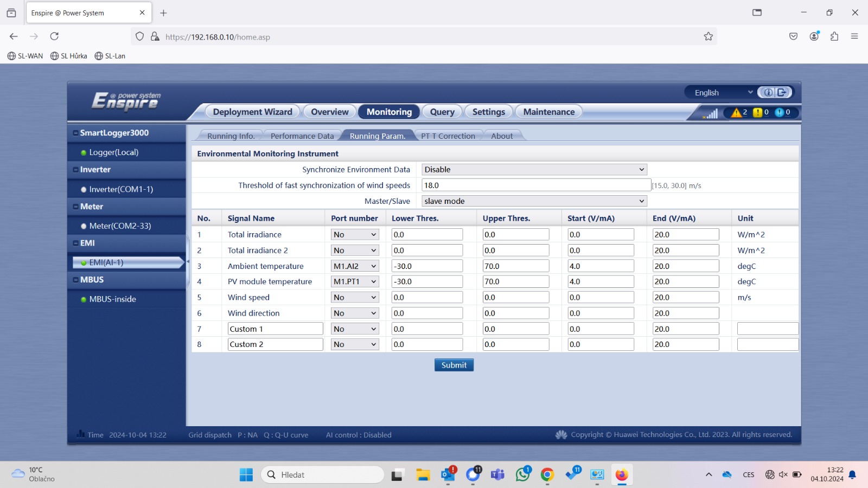Screen dimensions: 868x488
Task: Go to the Overview menu
Action: coord(330,112)
